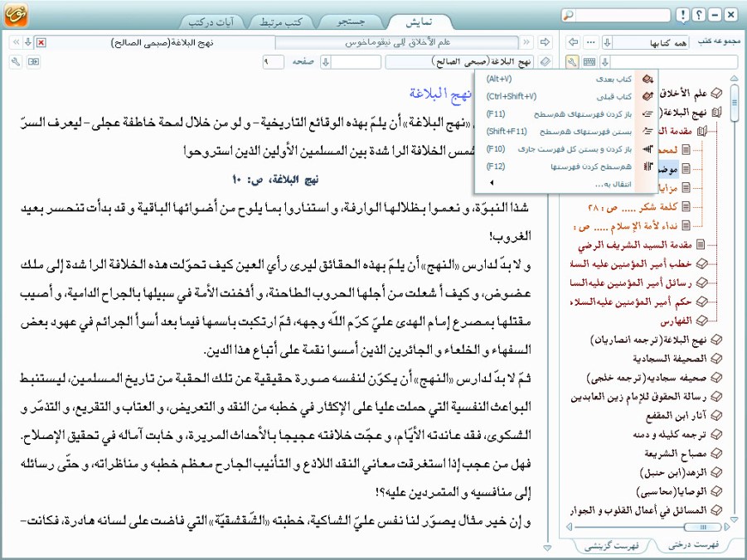Click the page number field
The width and height of the screenshot is (747, 560).
[x=273, y=61]
